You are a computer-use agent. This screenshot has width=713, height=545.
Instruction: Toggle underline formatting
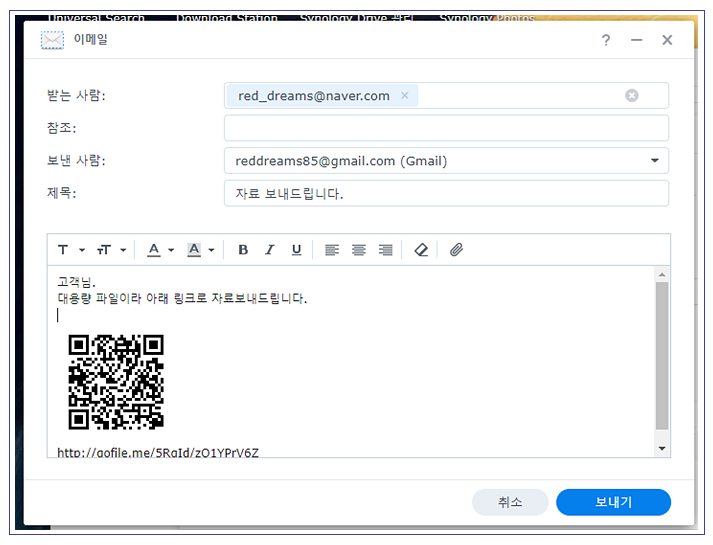(x=296, y=250)
